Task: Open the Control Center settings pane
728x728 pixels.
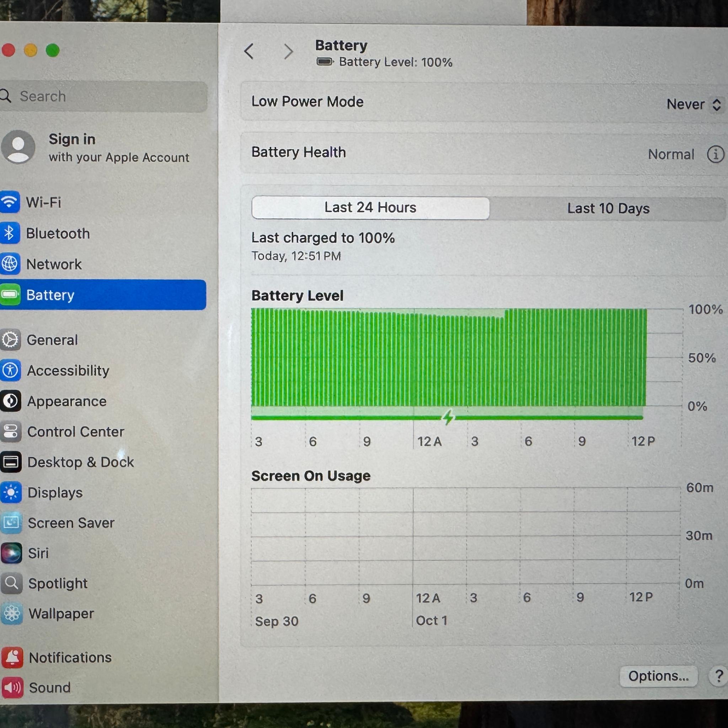Action: (102, 432)
